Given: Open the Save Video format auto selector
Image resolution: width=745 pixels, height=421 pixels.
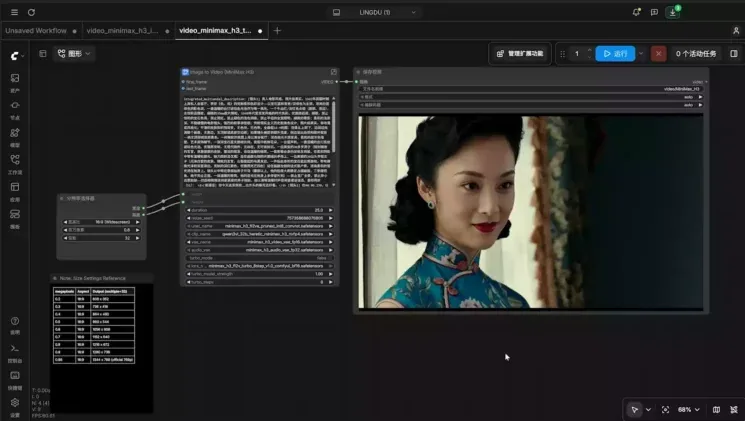Looking at the screenshot, I should pyautogui.click(x=532, y=97).
